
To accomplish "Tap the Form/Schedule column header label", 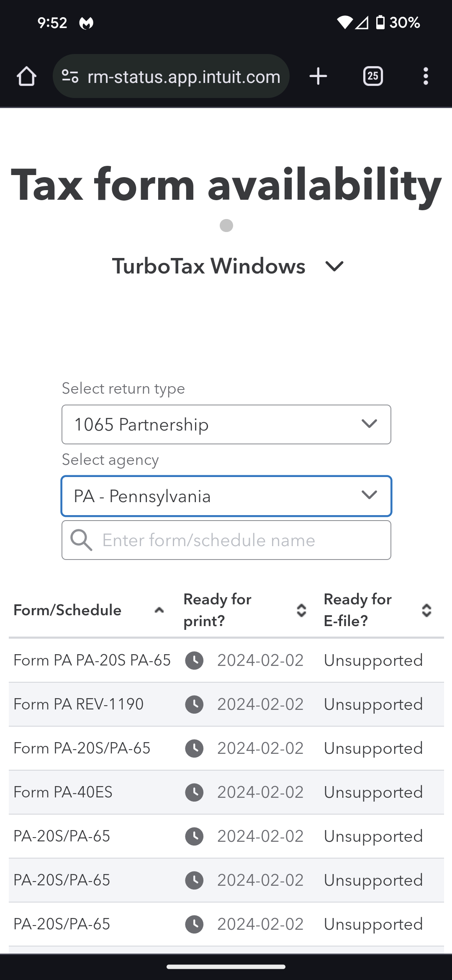I will click(x=67, y=610).
